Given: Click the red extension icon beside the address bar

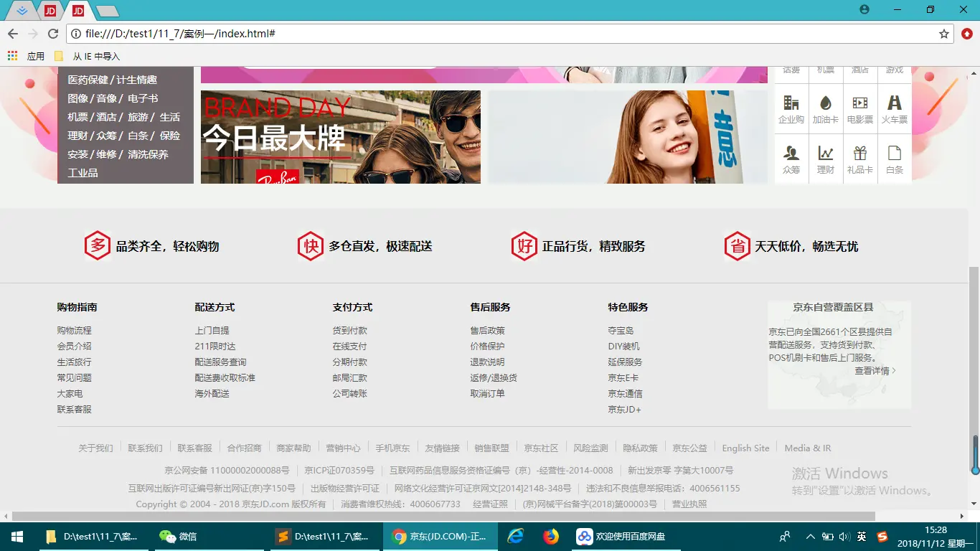Looking at the screenshot, I should 967,34.
